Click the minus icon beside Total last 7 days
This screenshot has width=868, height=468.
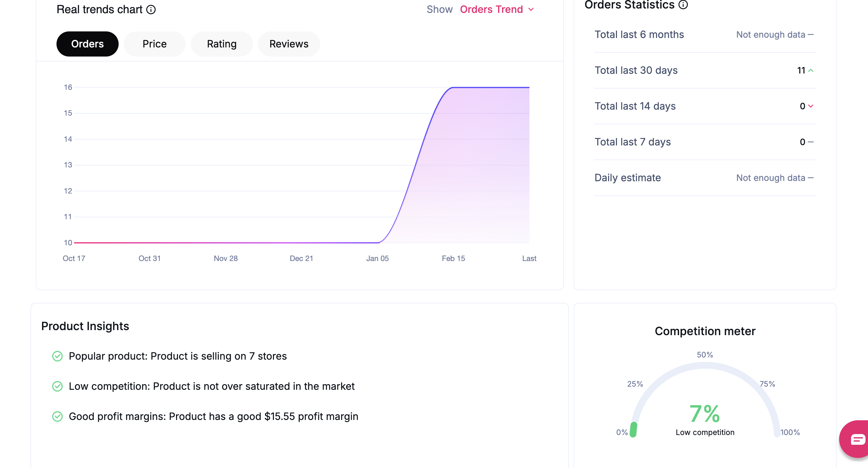tap(811, 142)
